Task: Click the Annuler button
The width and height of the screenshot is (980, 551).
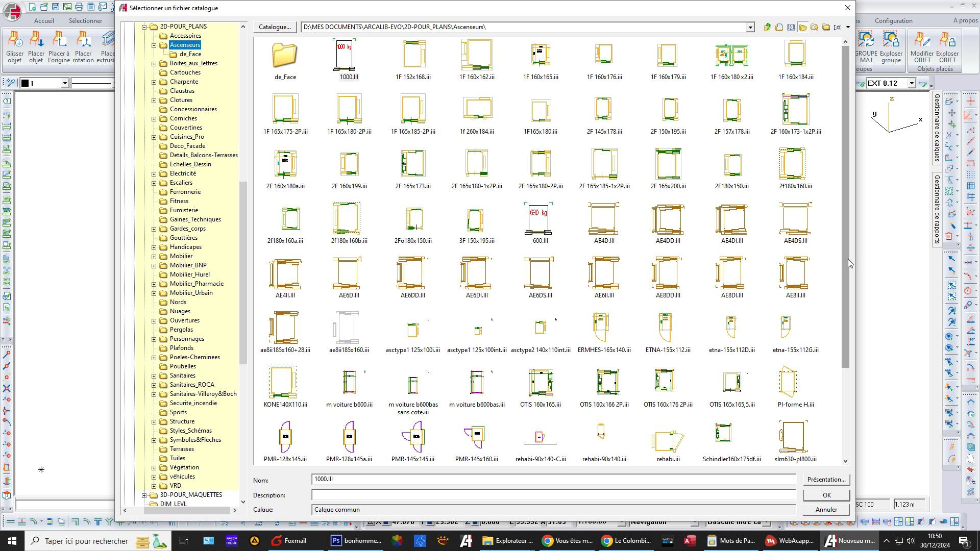Action: tap(826, 510)
